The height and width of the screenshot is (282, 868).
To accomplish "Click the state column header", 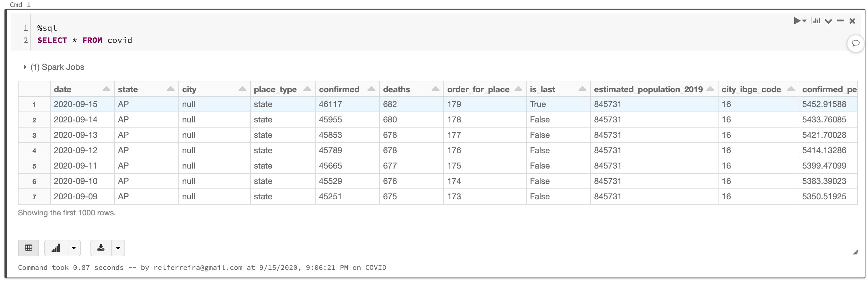I will pos(128,89).
